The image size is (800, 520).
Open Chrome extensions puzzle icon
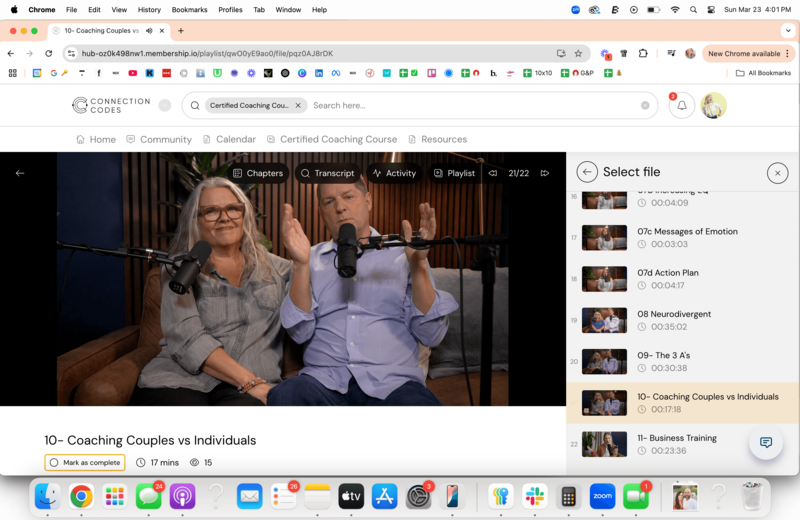point(643,53)
